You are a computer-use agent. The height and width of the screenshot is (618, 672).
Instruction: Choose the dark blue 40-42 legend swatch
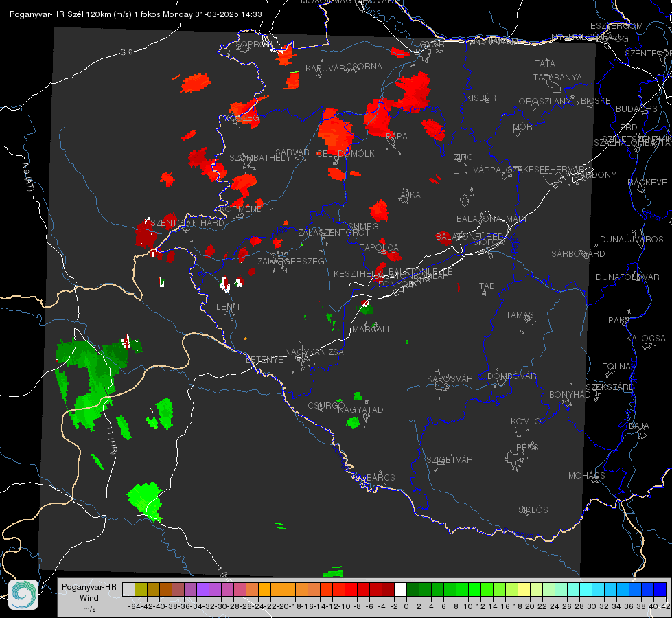(660, 589)
